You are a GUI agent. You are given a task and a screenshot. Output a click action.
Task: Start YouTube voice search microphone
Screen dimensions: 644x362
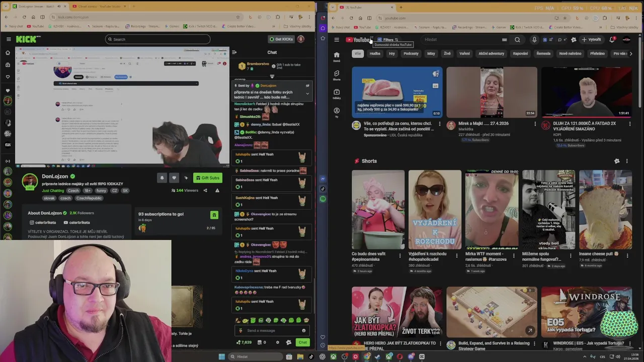(x=534, y=40)
